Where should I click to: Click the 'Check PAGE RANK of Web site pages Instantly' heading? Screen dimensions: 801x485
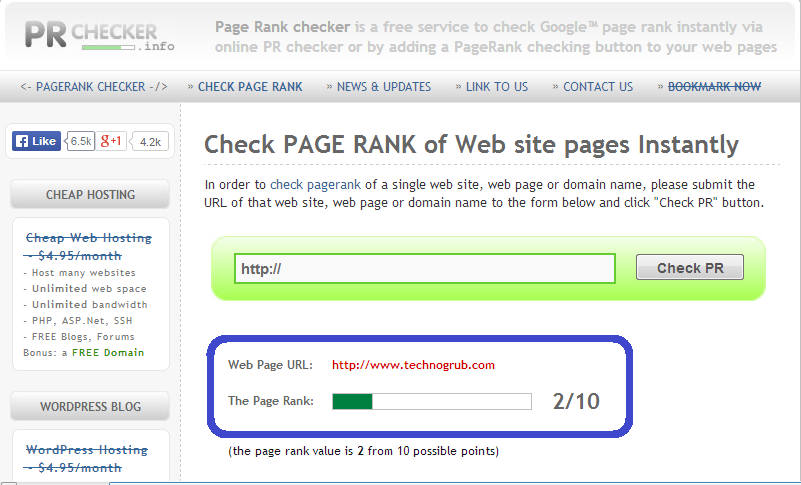pyautogui.click(x=471, y=145)
